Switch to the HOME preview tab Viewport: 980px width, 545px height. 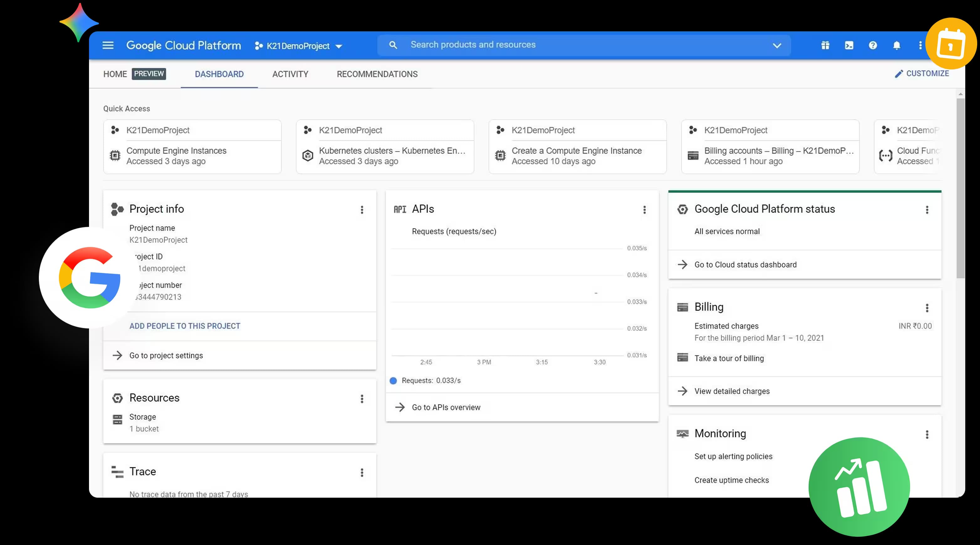pyautogui.click(x=134, y=74)
